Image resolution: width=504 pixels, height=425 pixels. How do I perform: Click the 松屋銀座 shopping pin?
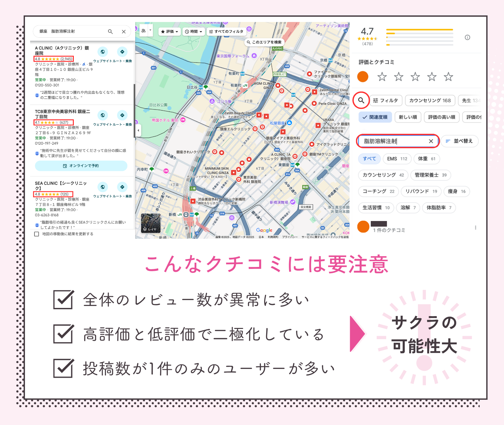(x=289, y=123)
